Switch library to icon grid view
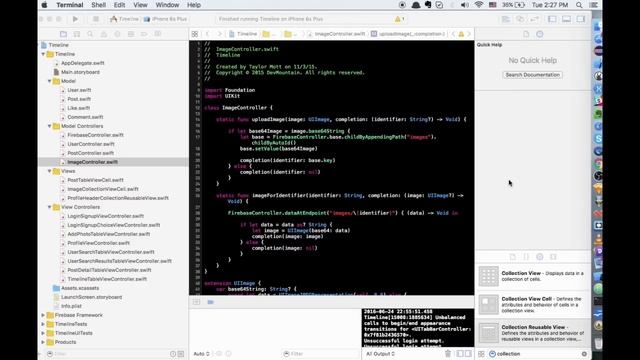 tap(481, 354)
